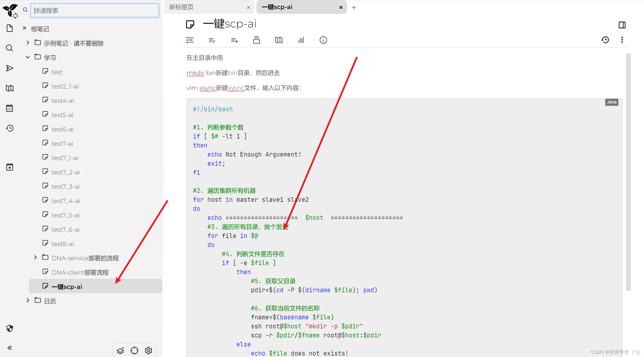The image size is (644, 357).
Task: Click the search magnifier icon beside quick search
Action: (x=25, y=10)
